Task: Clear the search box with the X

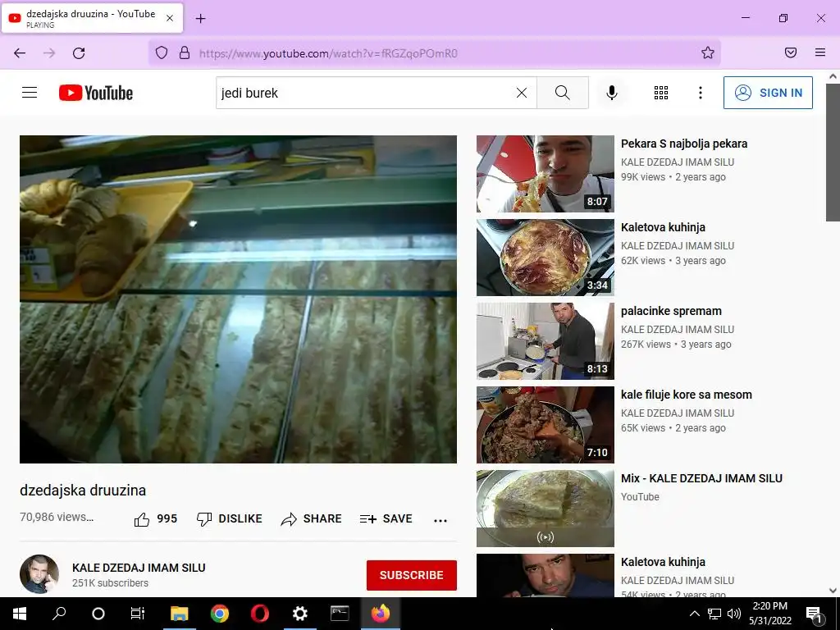Action: pos(521,93)
